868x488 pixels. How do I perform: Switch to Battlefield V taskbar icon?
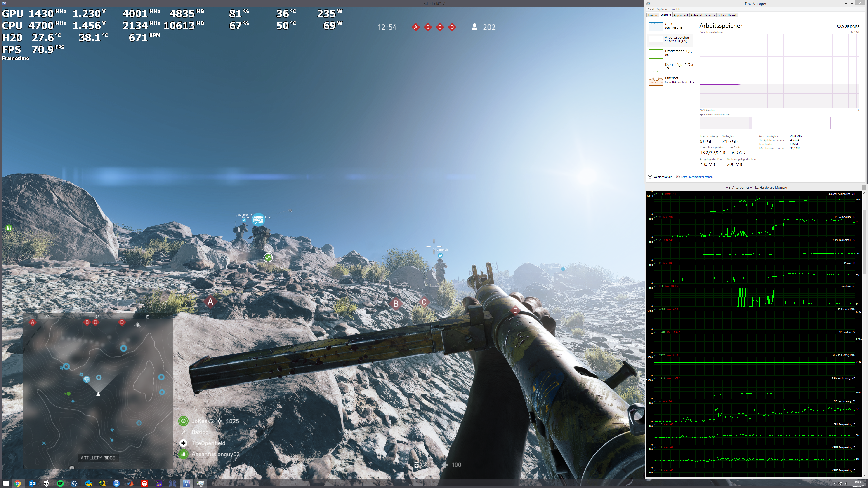click(x=186, y=483)
